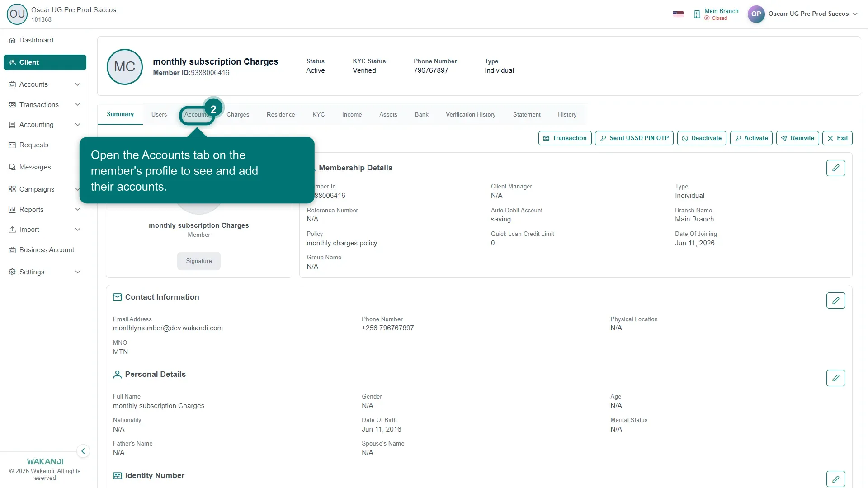Image resolution: width=868 pixels, height=488 pixels.
Task: Click Member ID 9388006416 in header
Action: [191, 73]
